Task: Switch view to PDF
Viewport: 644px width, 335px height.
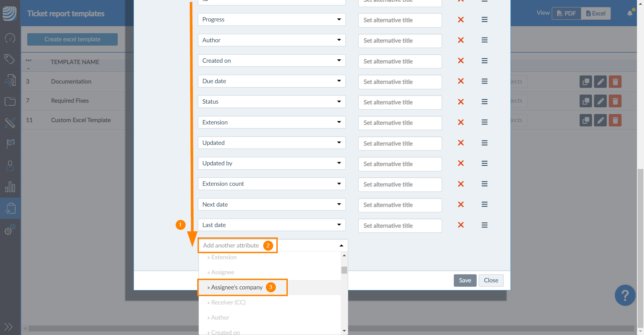Action: tap(567, 13)
